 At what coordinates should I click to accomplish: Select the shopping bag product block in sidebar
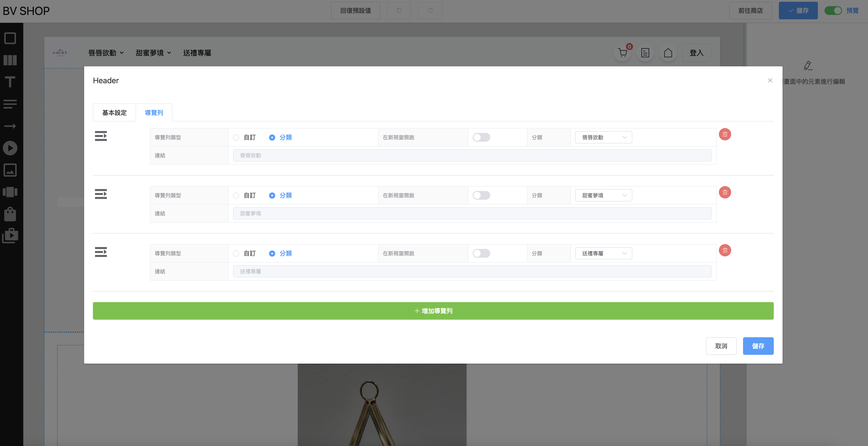tap(10, 214)
